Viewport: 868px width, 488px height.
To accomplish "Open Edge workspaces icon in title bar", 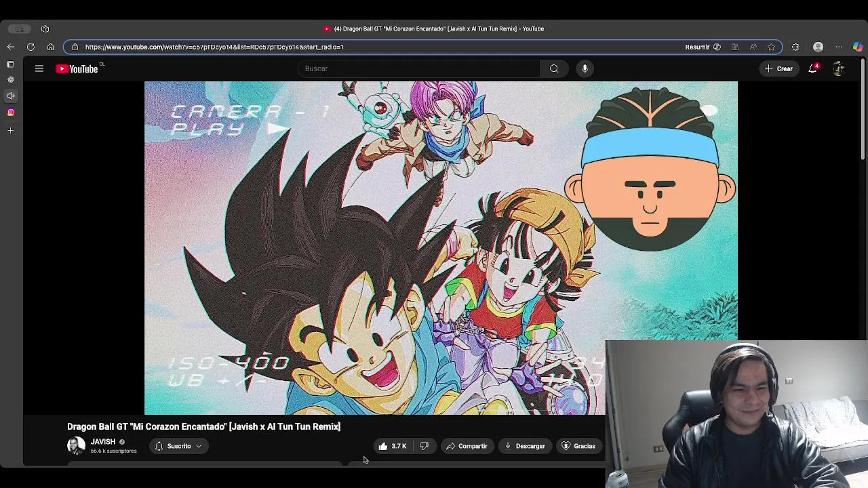I will (x=20, y=28).
